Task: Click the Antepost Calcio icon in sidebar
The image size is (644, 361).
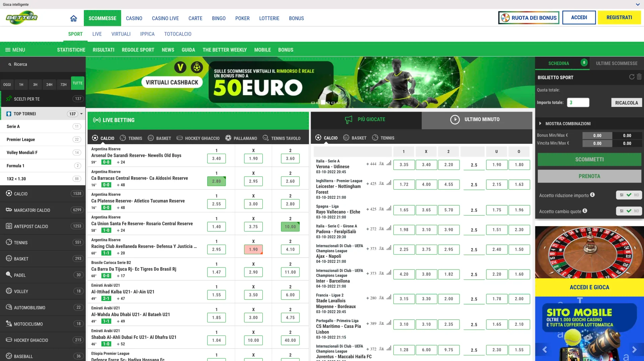Action: click(x=9, y=226)
